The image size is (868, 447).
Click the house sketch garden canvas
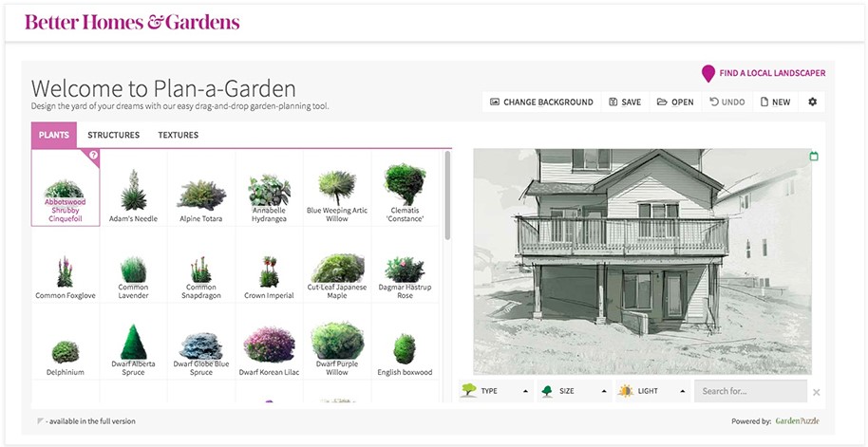pos(642,262)
